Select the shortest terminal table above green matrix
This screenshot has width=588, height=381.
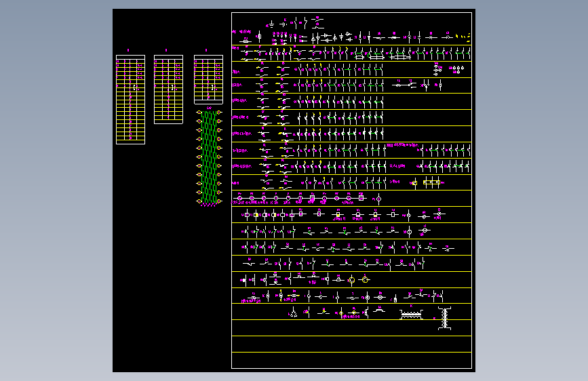(x=208, y=79)
